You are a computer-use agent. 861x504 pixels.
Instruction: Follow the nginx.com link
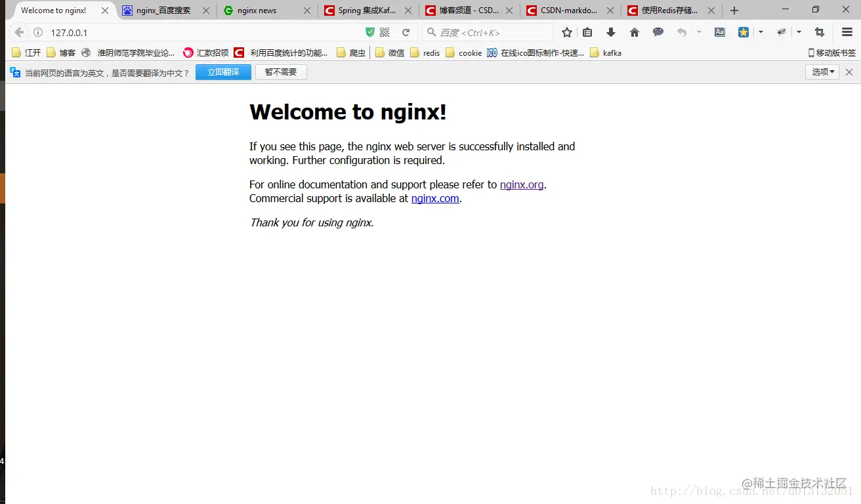pyautogui.click(x=435, y=198)
